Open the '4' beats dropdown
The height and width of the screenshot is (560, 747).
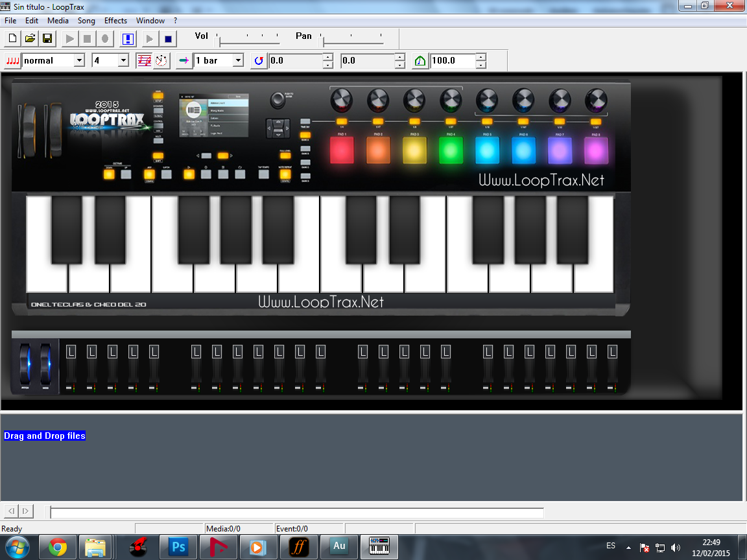(123, 60)
